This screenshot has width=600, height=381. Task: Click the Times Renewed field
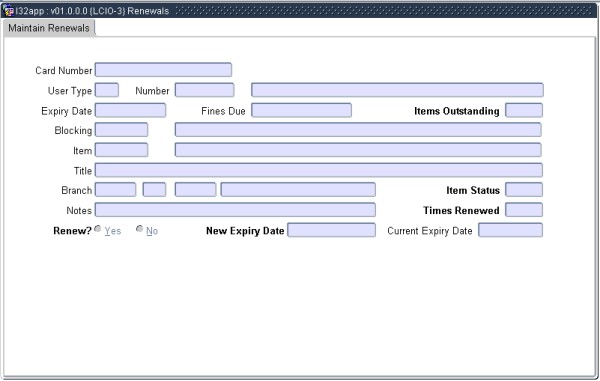(x=524, y=210)
